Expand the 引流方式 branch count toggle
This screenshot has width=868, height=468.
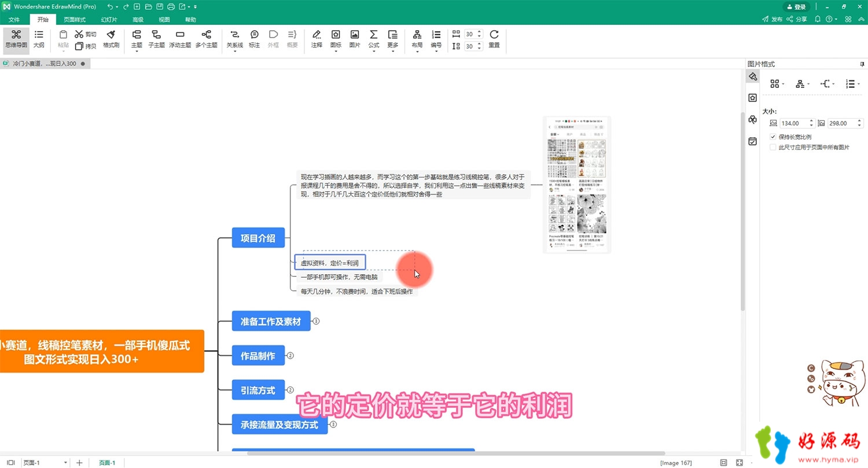click(x=290, y=390)
